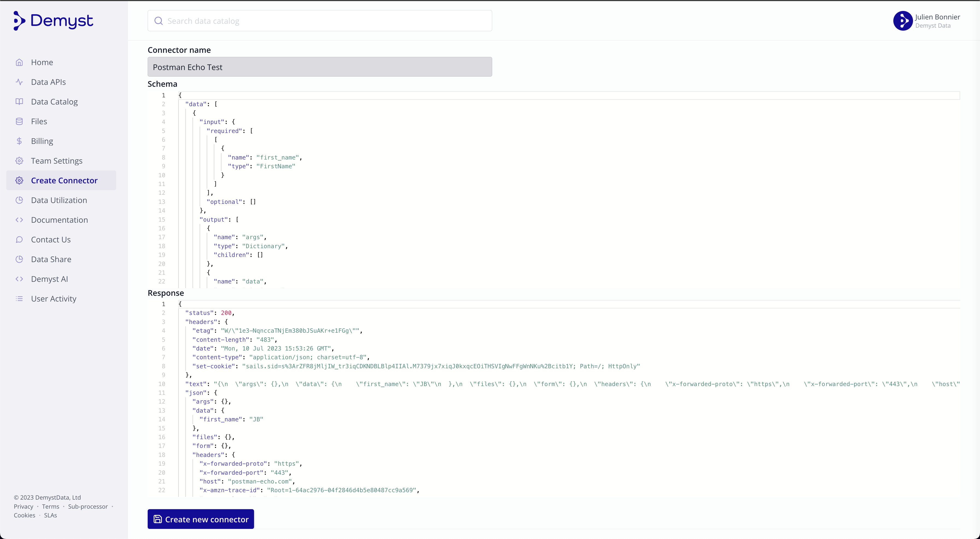Open the Sub-processor footer link
This screenshot has width=980, height=539.
coord(88,507)
